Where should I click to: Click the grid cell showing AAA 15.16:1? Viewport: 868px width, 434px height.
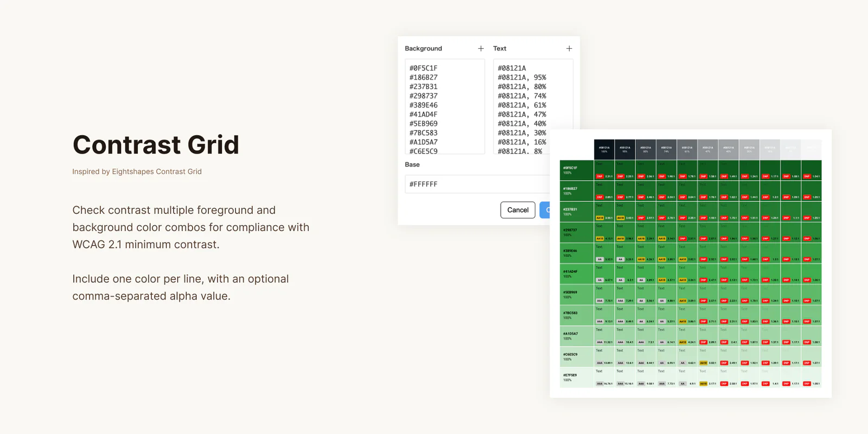(625, 378)
